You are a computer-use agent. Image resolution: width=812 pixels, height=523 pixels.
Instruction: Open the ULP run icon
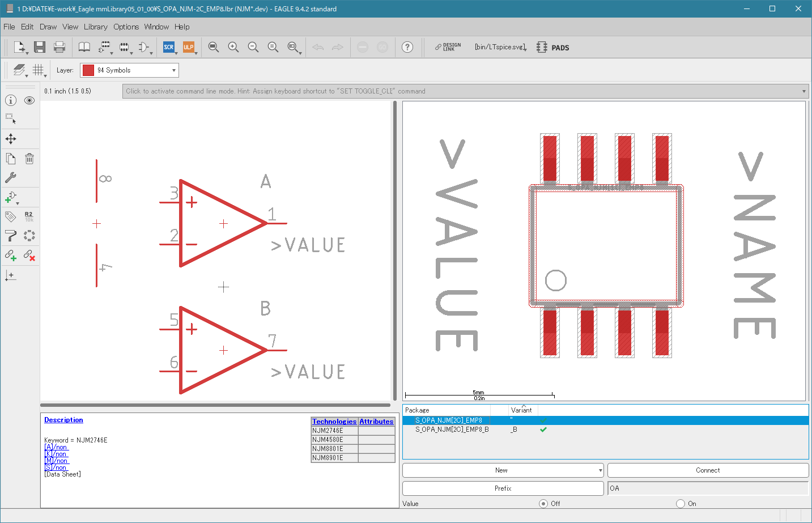189,47
